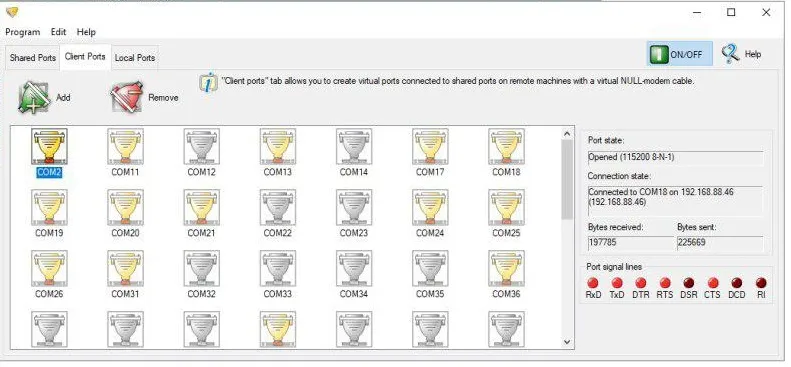The height and width of the screenshot is (367, 791).
Task: Click the Add port icon
Action: click(34, 97)
